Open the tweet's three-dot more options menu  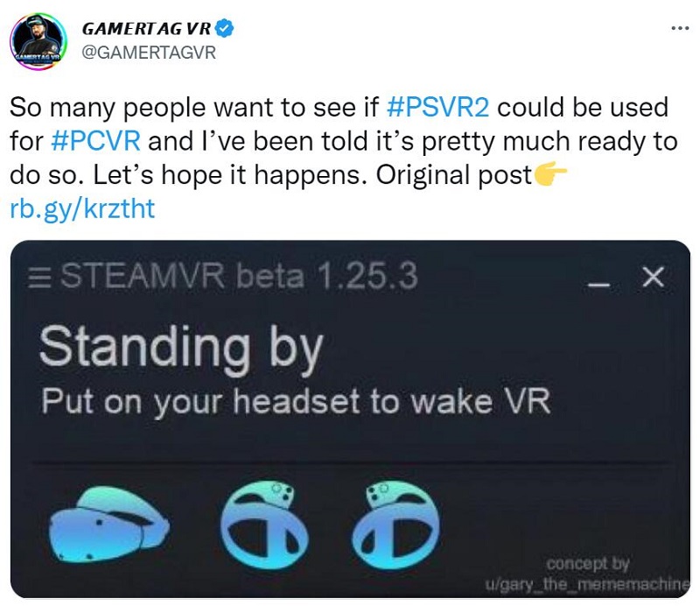point(680,29)
